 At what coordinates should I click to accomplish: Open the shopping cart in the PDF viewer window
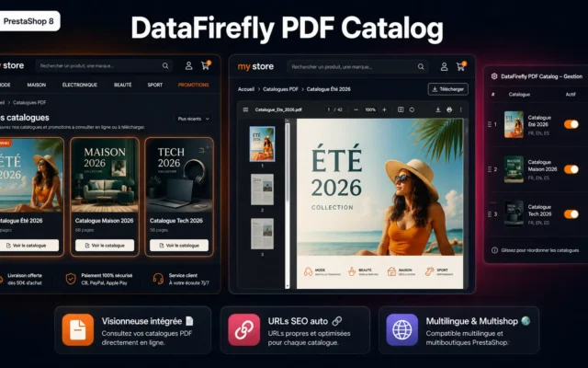(461, 66)
